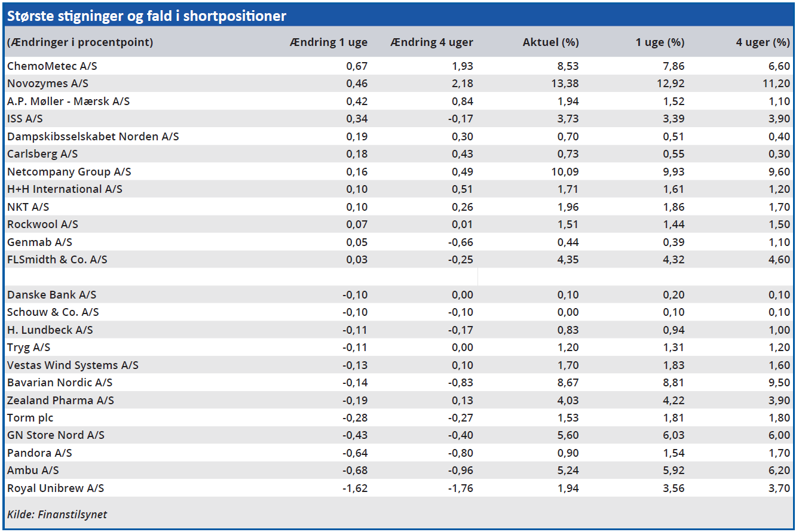Click Novozymes current value 13,38
This screenshot has width=799, height=532.
pyautogui.click(x=565, y=84)
